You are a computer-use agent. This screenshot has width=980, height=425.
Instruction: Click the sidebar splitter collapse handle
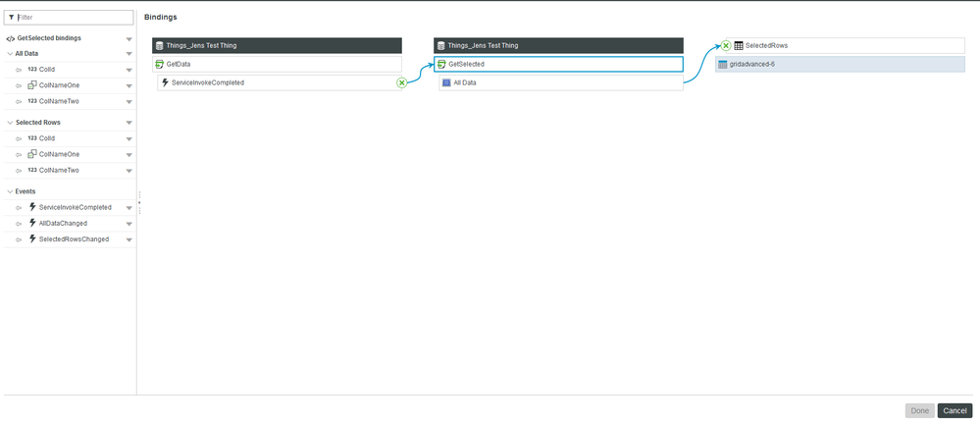(139, 202)
